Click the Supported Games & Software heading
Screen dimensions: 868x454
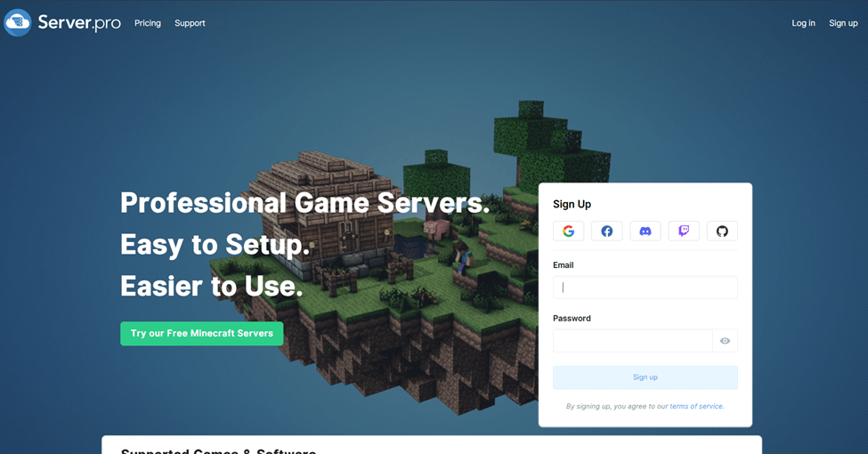pos(218,450)
